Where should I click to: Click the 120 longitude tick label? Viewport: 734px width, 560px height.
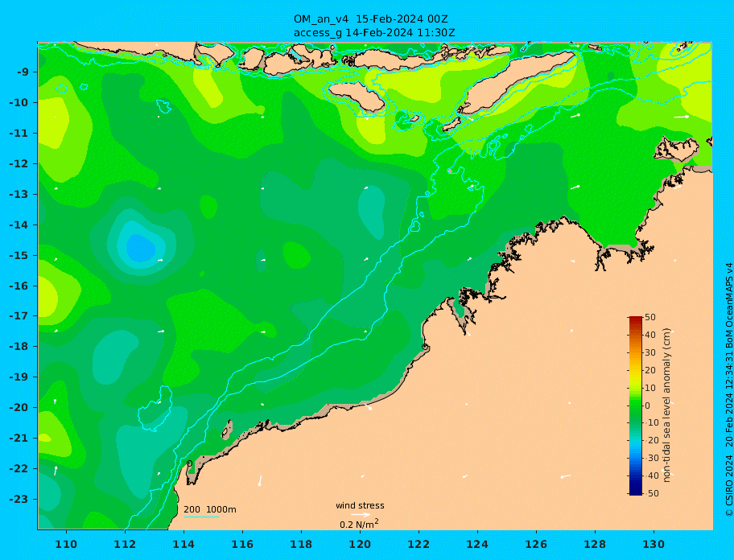pos(360,544)
